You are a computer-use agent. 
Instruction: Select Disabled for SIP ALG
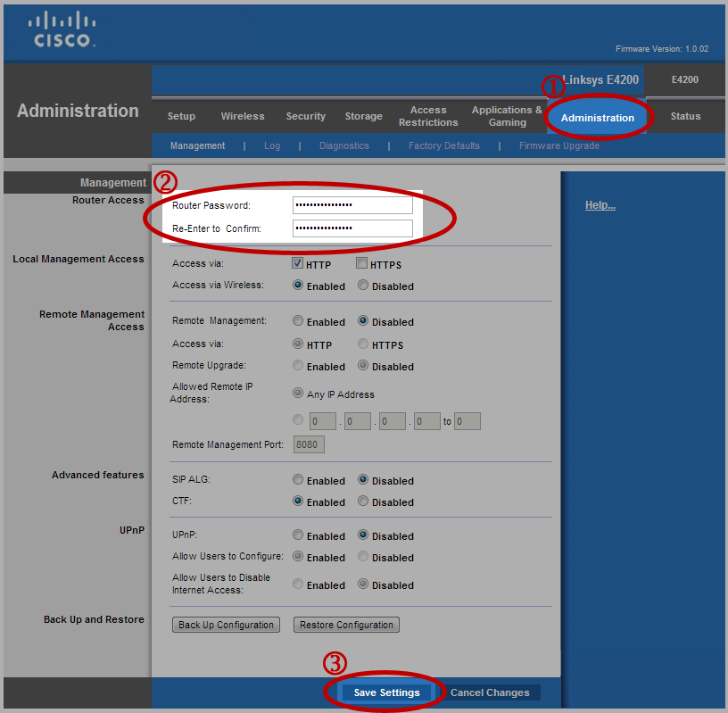(x=363, y=480)
